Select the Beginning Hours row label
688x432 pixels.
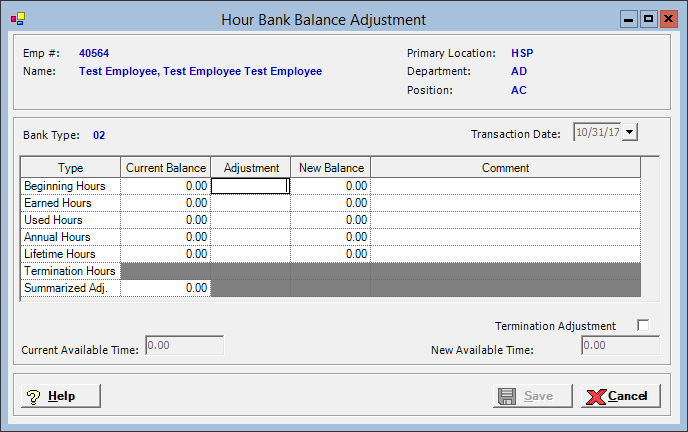coord(71,186)
